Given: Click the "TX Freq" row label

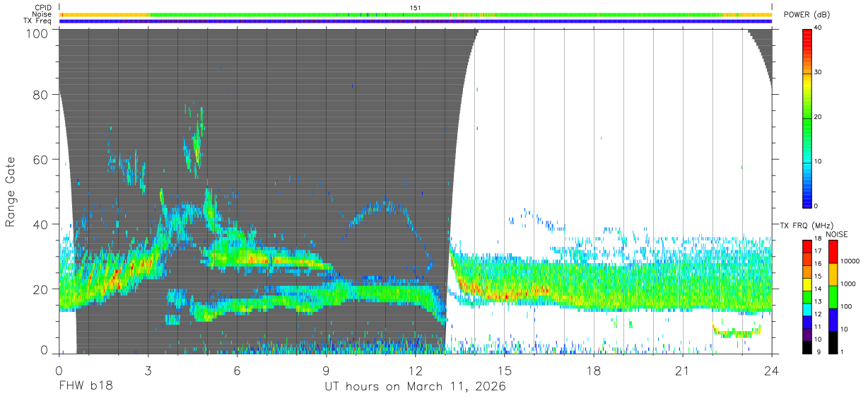Looking at the screenshot, I should point(38,21).
